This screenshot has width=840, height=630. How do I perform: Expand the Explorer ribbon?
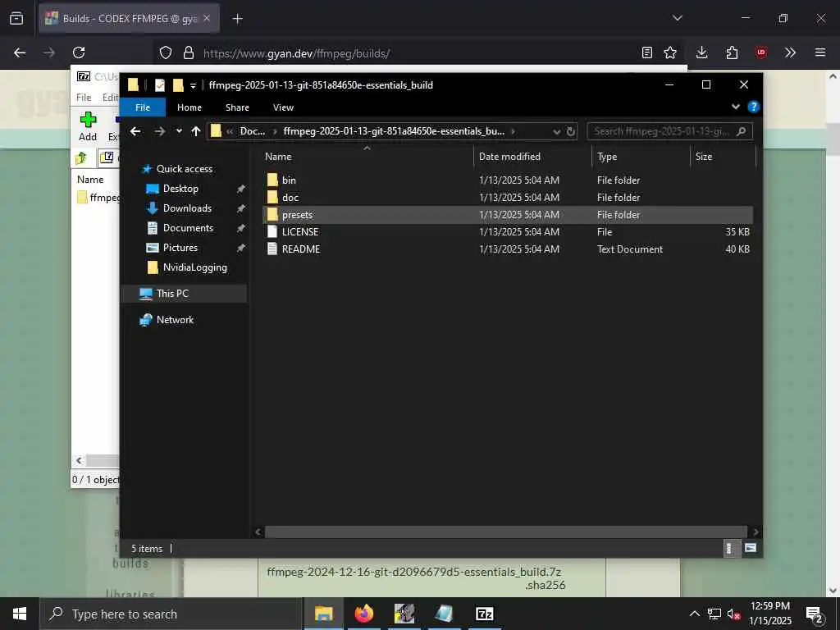pyautogui.click(x=736, y=107)
